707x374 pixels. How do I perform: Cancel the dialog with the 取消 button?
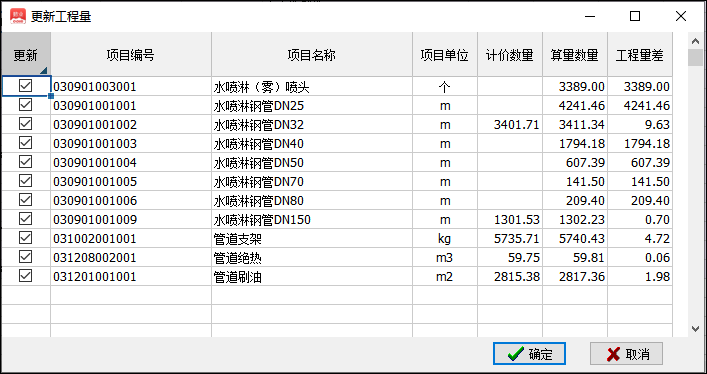pyautogui.click(x=626, y=354)
